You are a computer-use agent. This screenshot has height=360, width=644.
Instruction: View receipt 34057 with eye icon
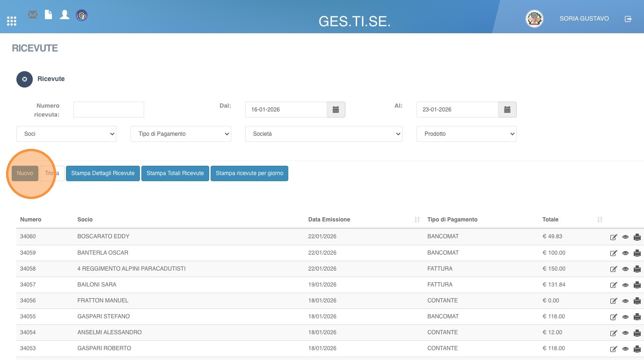pos(625,285)
